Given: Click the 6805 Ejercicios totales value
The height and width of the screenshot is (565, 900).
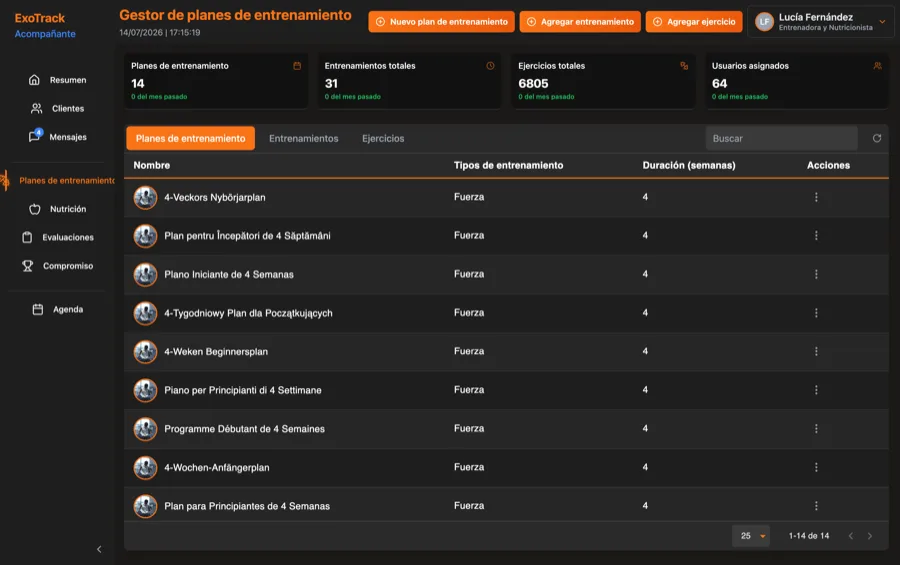Looking at the screenshot, I should (533, 84).
